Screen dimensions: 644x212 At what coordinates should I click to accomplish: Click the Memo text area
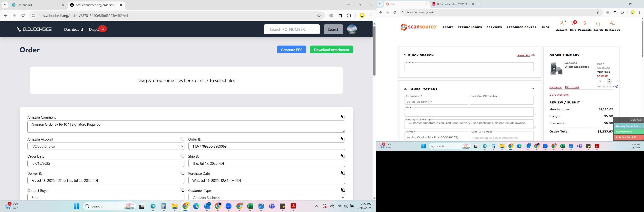point(469,112)
